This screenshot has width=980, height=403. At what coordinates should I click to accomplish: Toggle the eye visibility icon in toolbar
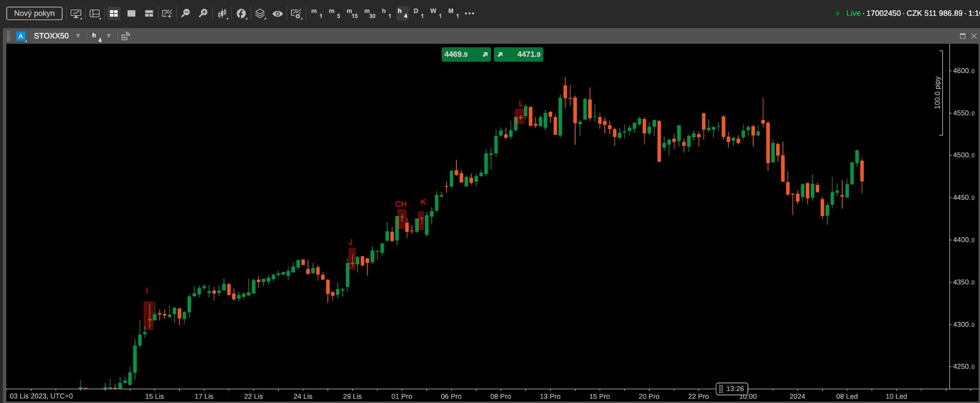pyautogui.click(x=278, y=14)
